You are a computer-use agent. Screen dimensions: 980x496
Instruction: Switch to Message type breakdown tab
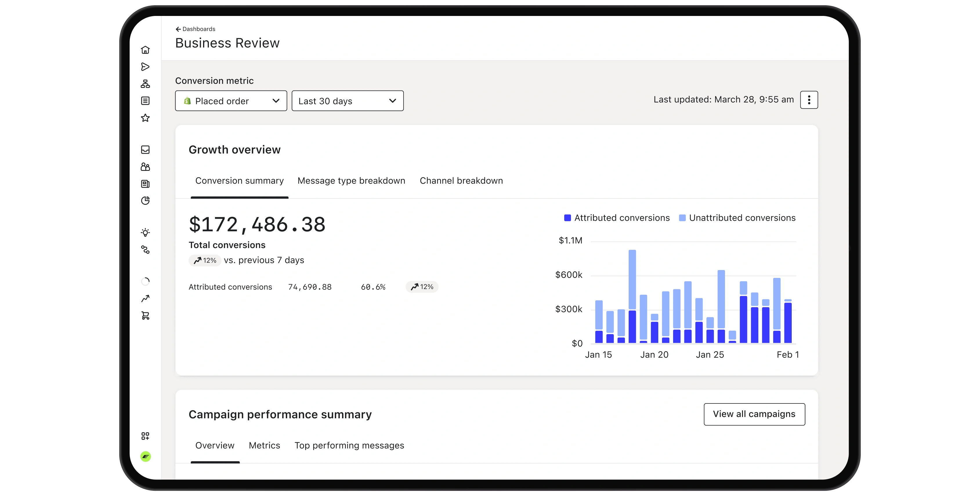351,181
